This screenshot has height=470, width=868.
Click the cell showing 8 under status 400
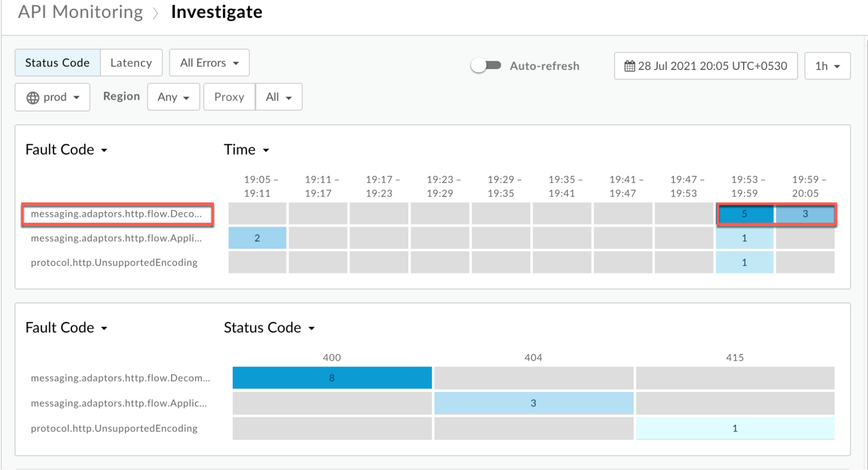pyautogui.click(x=331, y=378)
